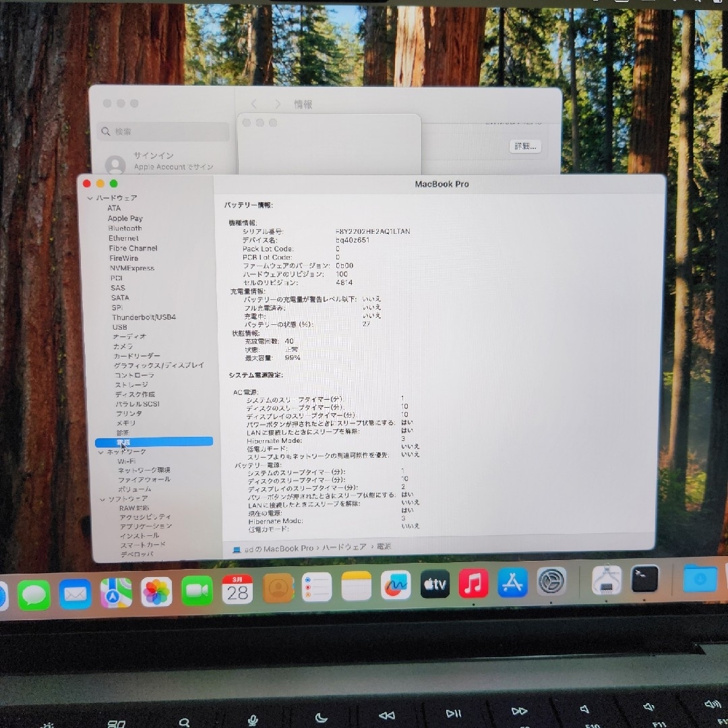This screenshot has height=728, width=728.
Task: Select ATA in the hardware list
Action: (x=114, y=208)
